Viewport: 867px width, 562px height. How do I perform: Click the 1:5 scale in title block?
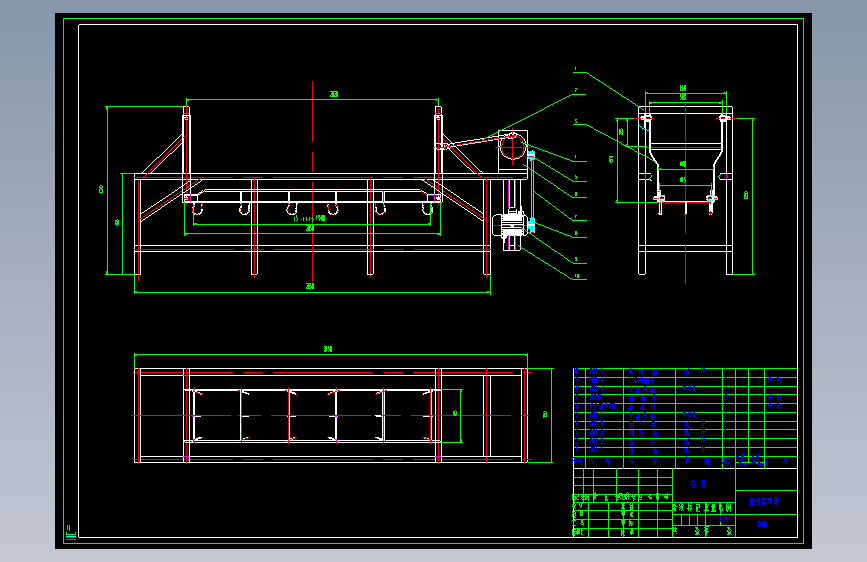pyautogui.click(x=724, y=520)
